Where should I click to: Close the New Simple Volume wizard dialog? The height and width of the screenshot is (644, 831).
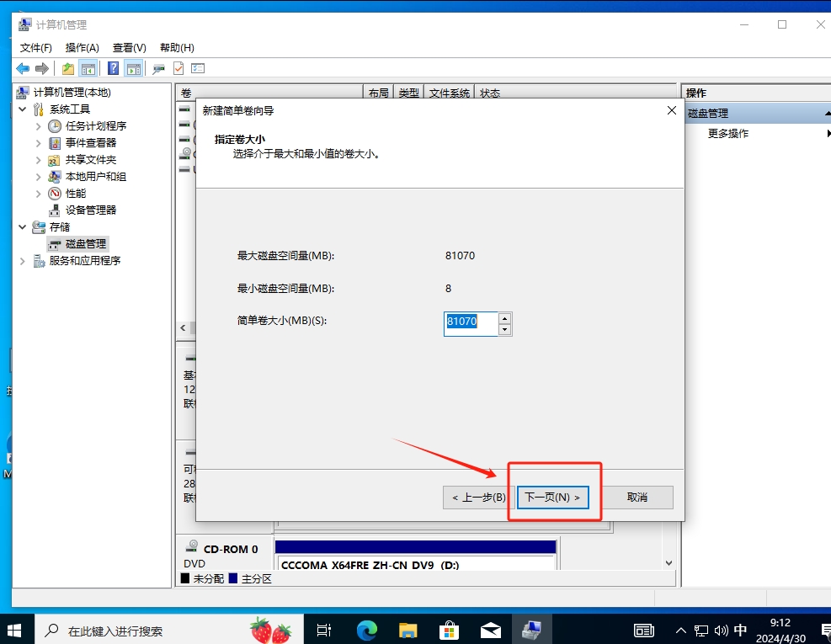672,110
